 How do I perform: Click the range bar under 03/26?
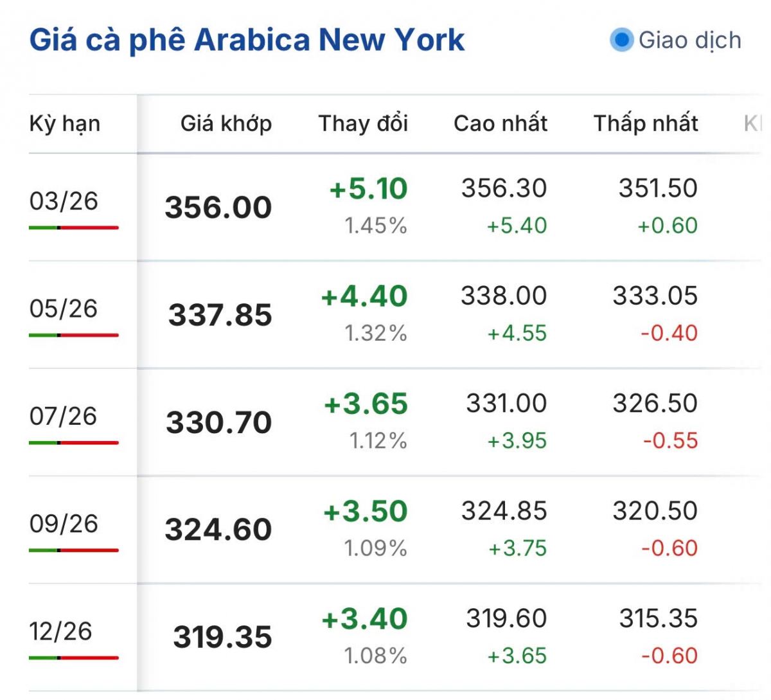73,228
